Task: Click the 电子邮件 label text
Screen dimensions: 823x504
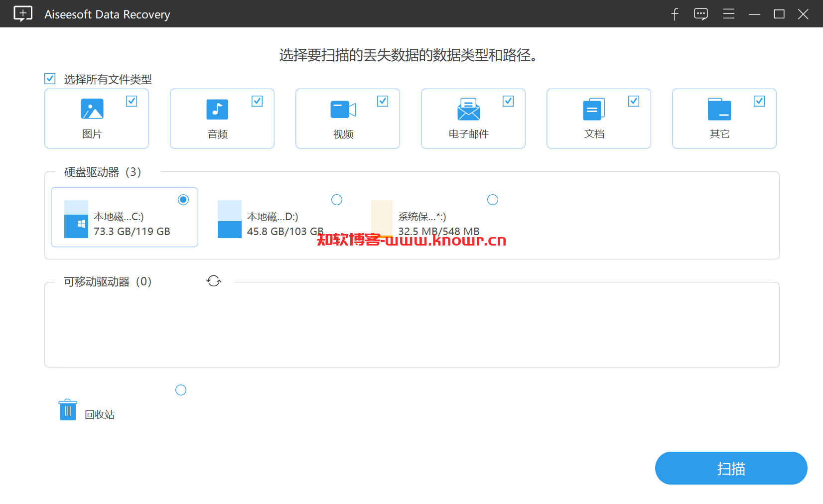Action: pyautogui.click(x=469, y=134)
